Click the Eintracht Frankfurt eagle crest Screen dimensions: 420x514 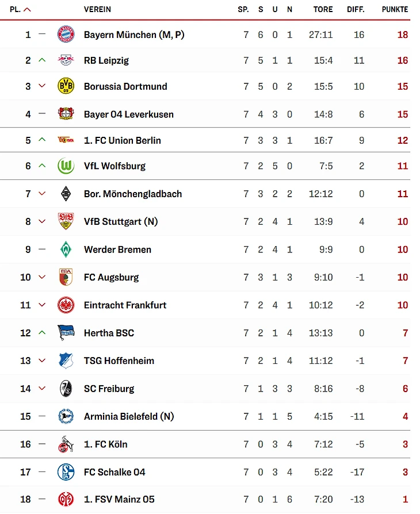coord(66,305)
